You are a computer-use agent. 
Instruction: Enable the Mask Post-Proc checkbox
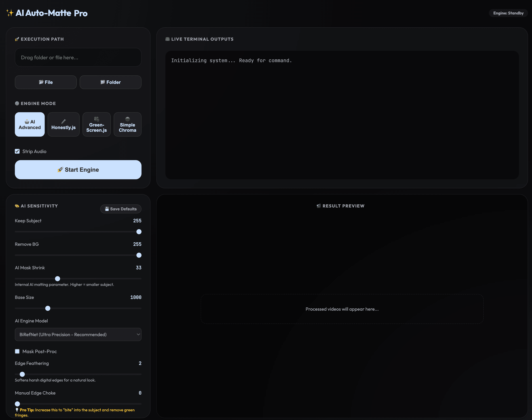[x=17, y=351]
